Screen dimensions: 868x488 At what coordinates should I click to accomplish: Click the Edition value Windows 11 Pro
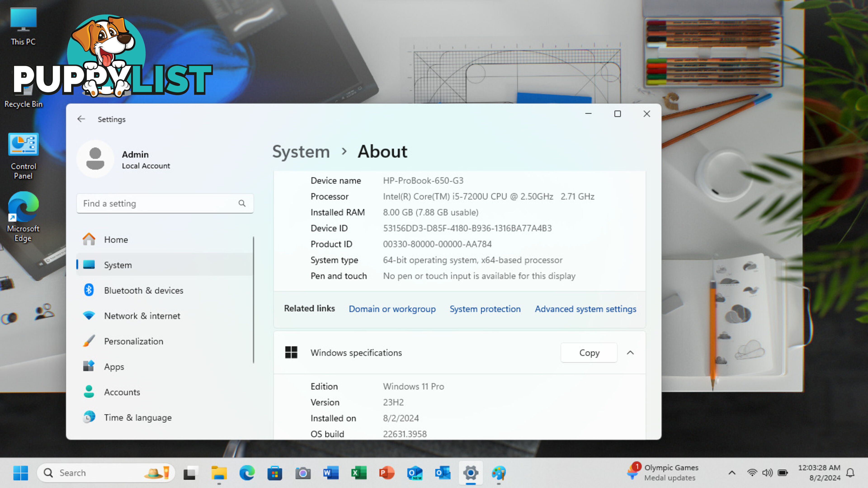(x=413, y=386)
